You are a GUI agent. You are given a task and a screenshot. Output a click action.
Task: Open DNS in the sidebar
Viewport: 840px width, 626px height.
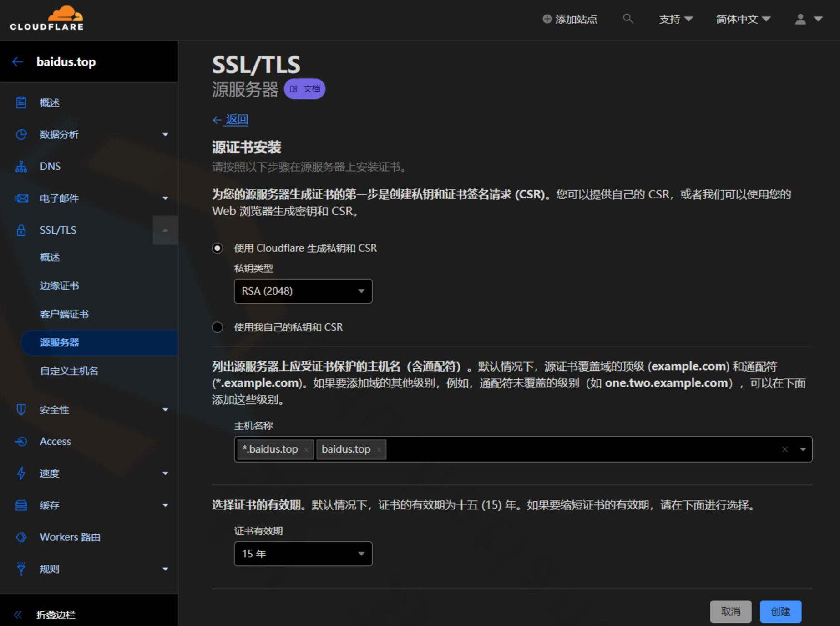[x=50, y=166]
